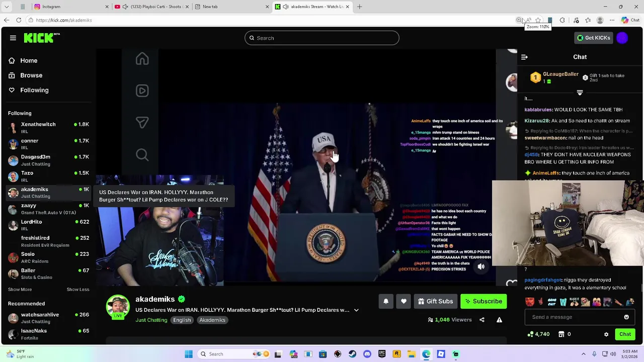Open Discord from the taskbar

point(367,354)
